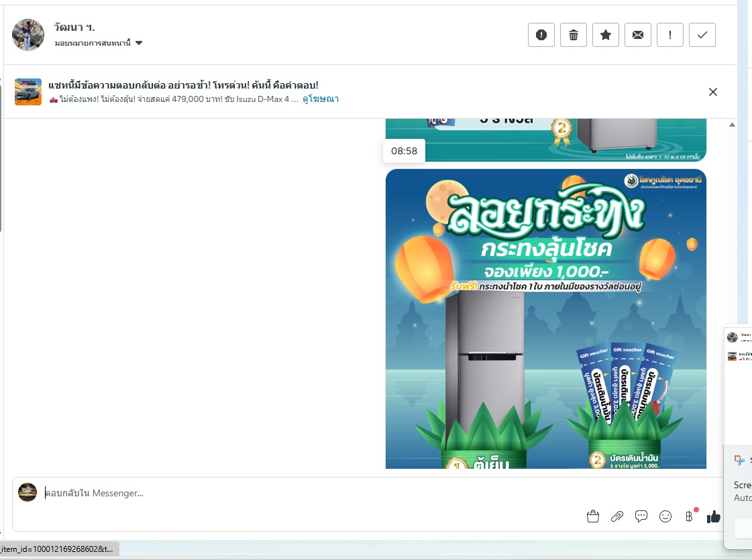Star this conversation

click(605, 35)
